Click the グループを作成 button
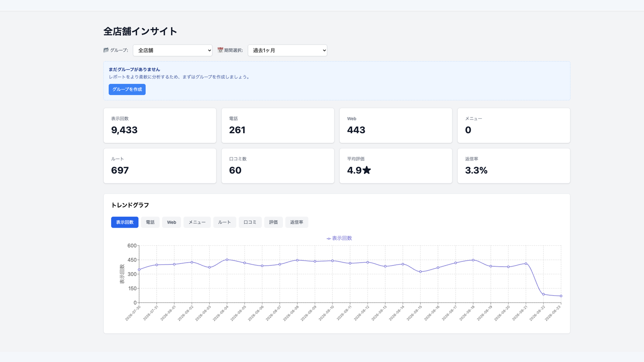The width and height of the screenshot is (644, 362). point(127,89)
